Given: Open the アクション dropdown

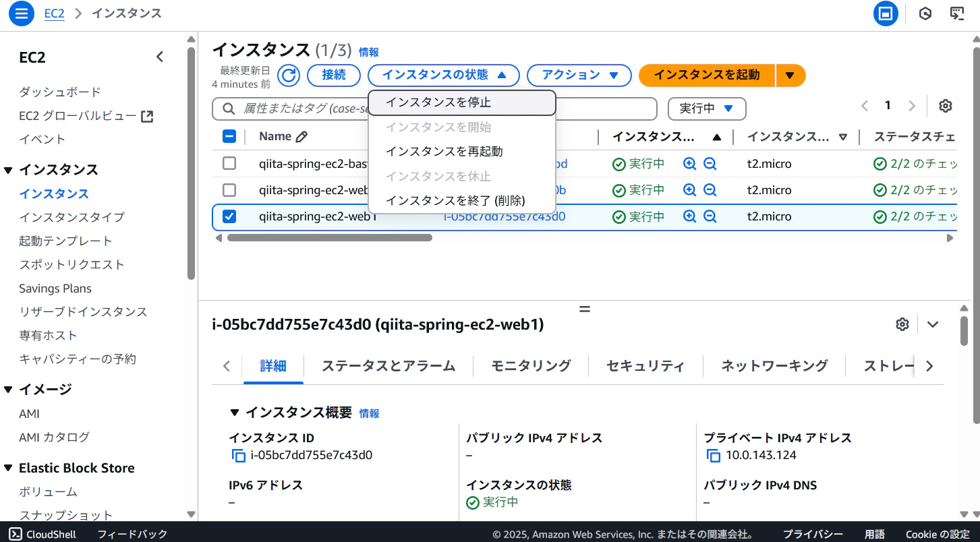Looking at the screenshot, I should point(579,76).
